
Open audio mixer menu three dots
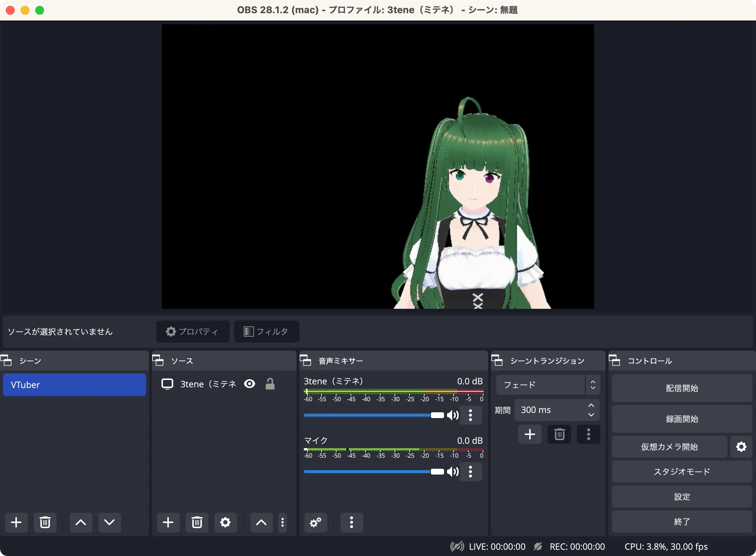tap(352, 522)
